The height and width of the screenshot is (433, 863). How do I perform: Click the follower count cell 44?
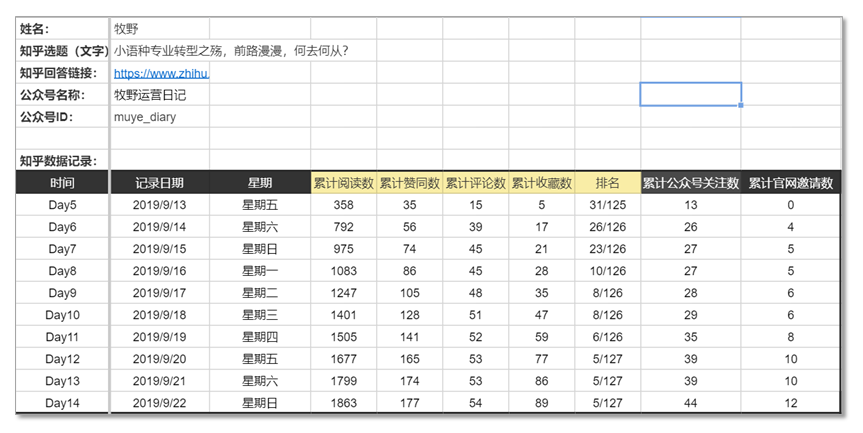[x=691, y=403]
